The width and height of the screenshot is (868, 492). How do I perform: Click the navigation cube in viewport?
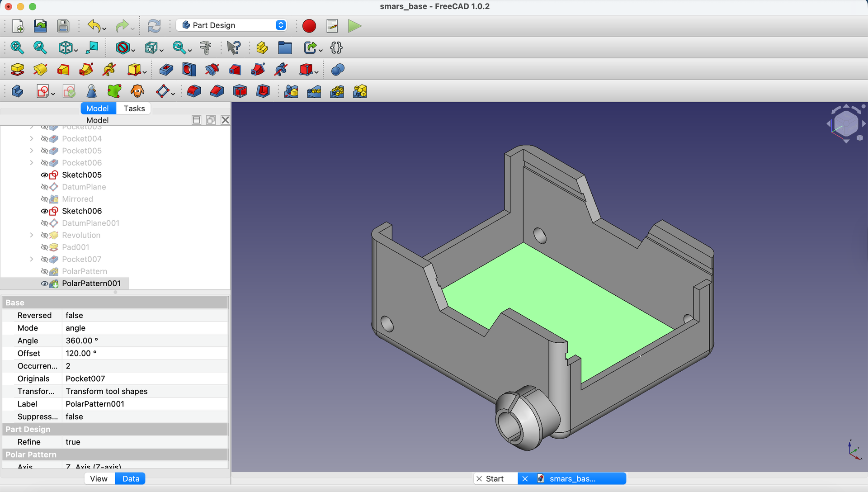point(846,123)
